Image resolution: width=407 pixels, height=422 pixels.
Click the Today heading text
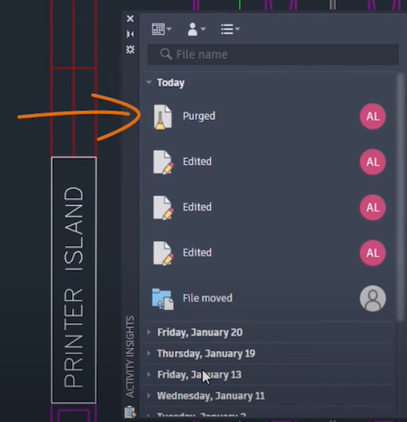click(x=171, y=83)
